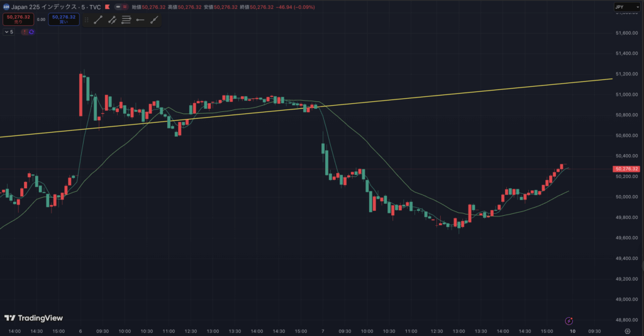Click the Japan 225 symbol logo

point(5,6)
